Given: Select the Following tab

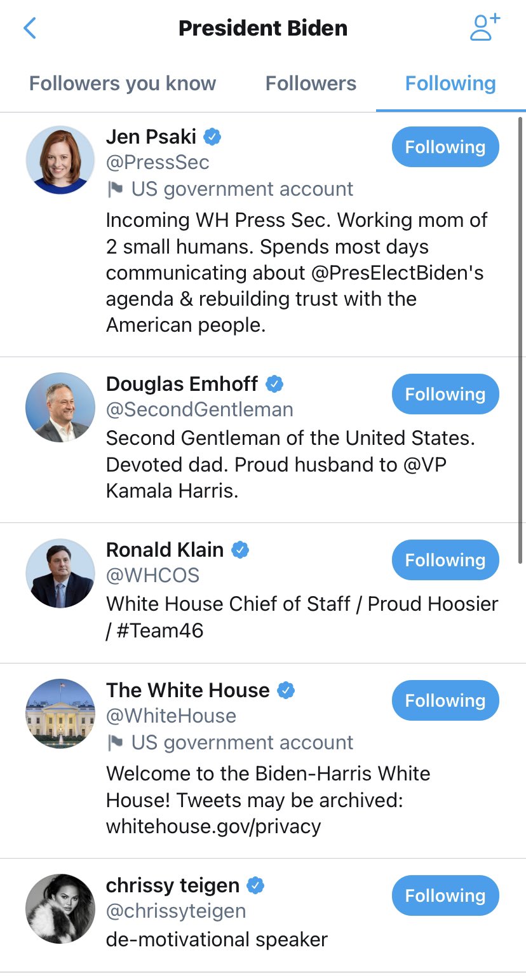Looking at the screenshot, I should (x=450, y=83).
